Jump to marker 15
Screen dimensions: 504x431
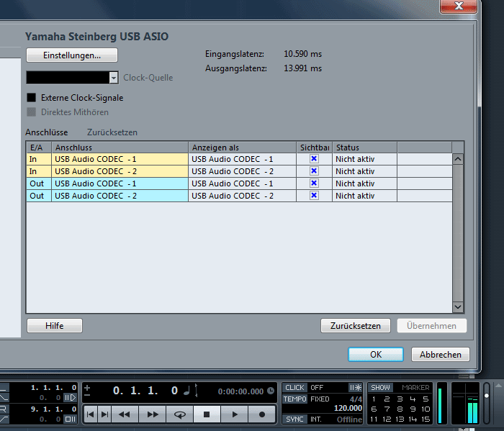(426, 419)
